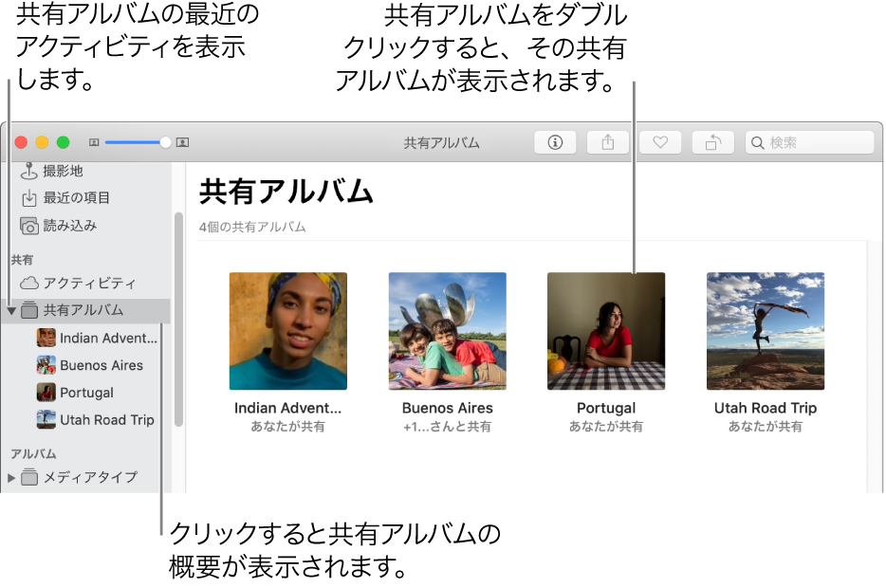Expand the メディアタイプ disclosure triangle
This screenshot has height=588, width=886.
(x=10, y=477)
